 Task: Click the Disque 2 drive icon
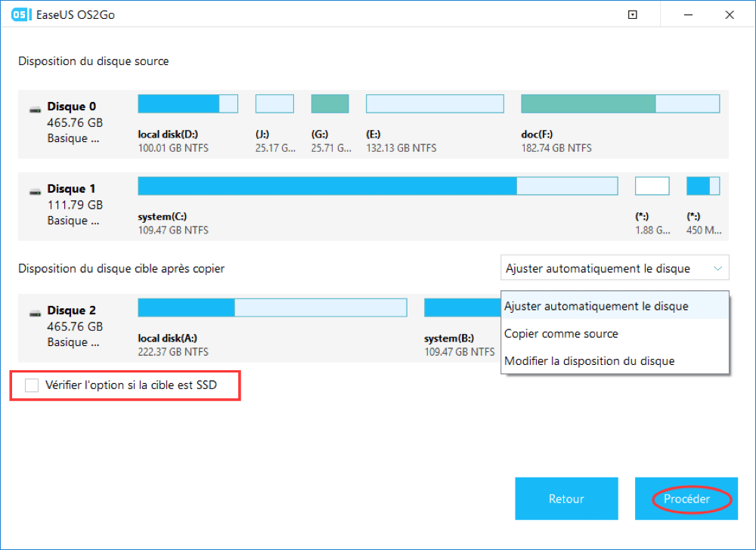point(36,312)
